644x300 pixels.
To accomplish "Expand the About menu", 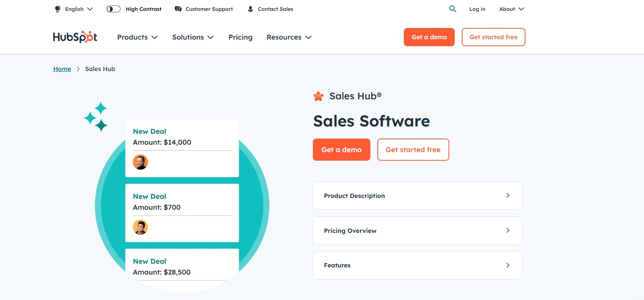I will pyautogui.click(x=511, y=9).
